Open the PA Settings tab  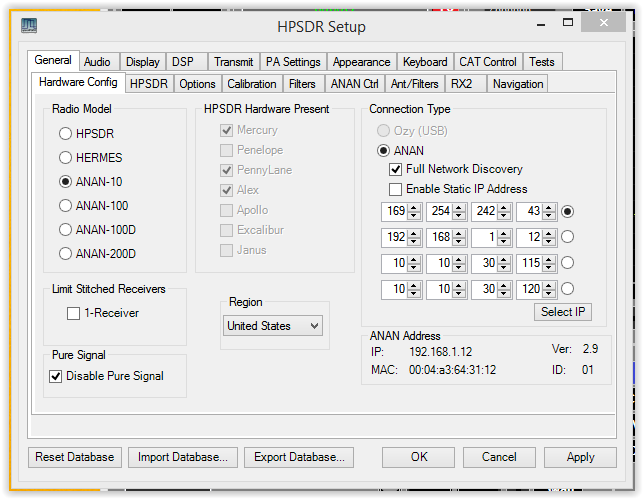point(293,62)
